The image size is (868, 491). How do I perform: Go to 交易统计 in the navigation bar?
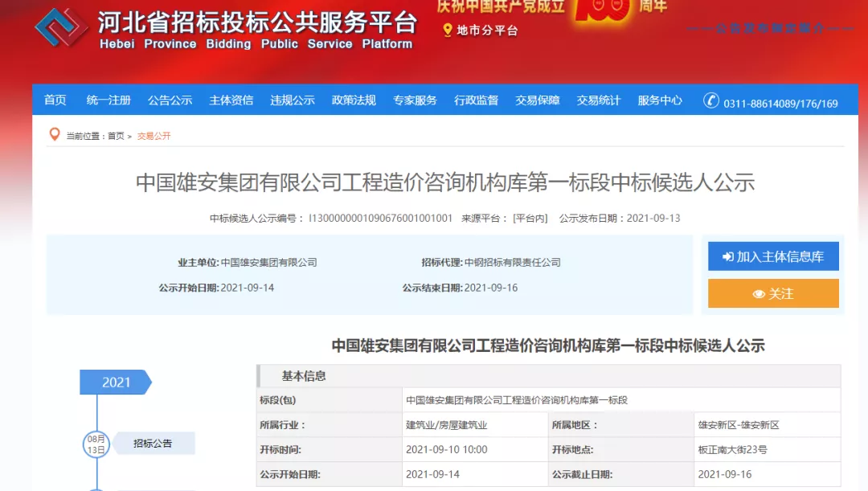click(x=599, y=100)
